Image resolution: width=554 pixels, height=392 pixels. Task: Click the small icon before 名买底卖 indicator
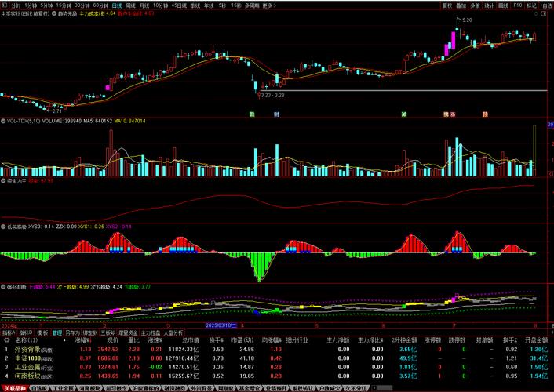(3, 226)
